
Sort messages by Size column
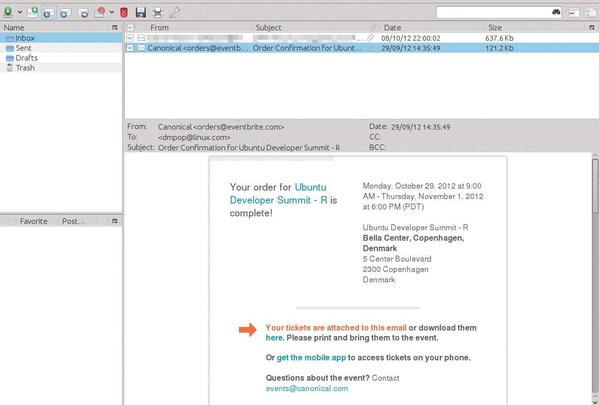point(495,28)
